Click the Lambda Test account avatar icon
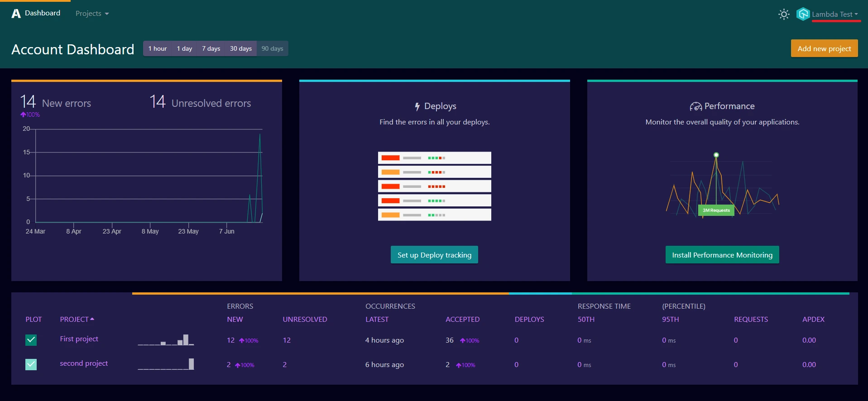868x401 pixels. click(803, 14)
